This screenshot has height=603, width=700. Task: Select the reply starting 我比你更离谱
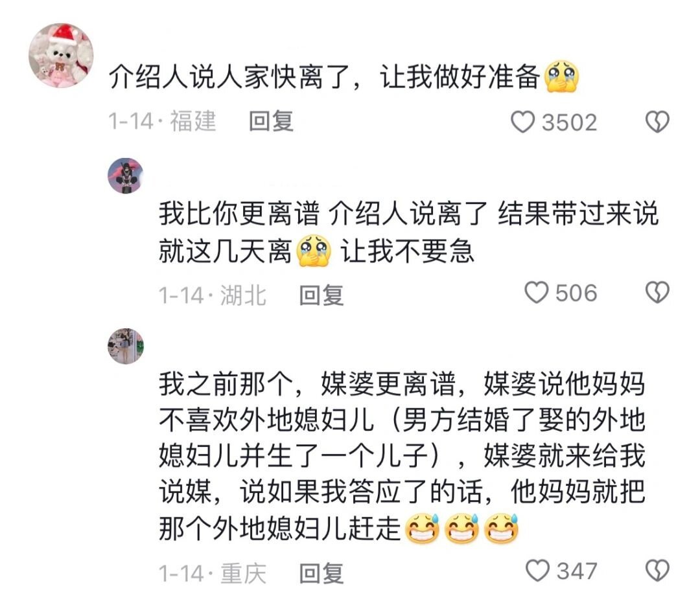click(x=408, y=232)
